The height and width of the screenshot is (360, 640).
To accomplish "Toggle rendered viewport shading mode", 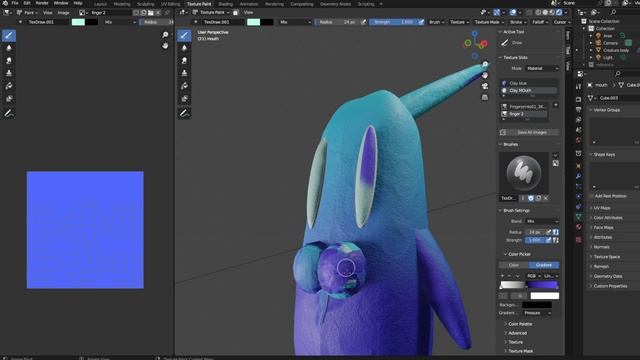I will (559, 13).
